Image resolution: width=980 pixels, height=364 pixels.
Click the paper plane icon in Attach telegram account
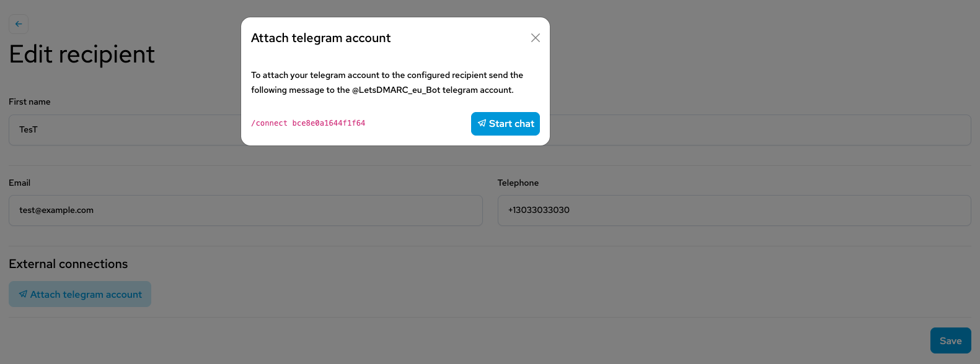pyautogui.click(x=23, y=294)
